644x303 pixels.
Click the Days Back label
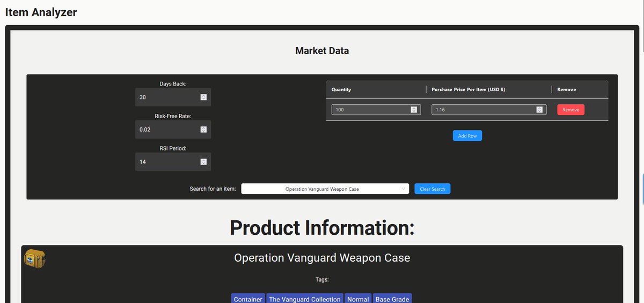point(173,84)
